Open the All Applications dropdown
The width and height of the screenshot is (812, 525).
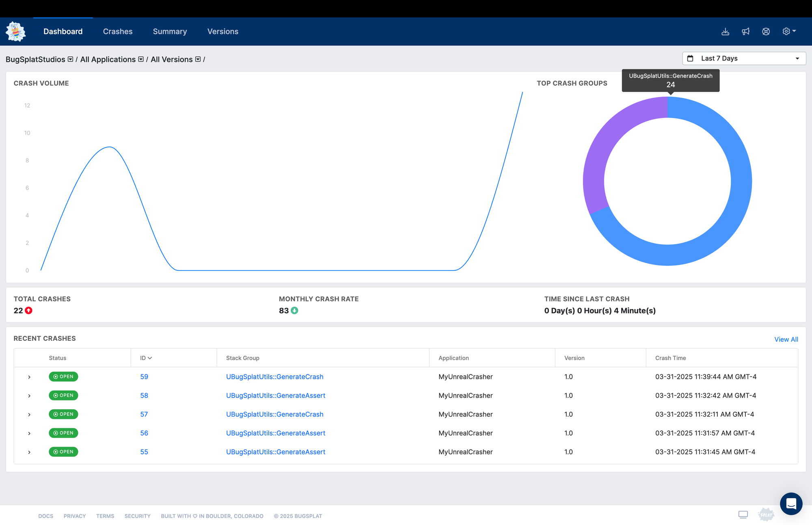pos(141,59)
